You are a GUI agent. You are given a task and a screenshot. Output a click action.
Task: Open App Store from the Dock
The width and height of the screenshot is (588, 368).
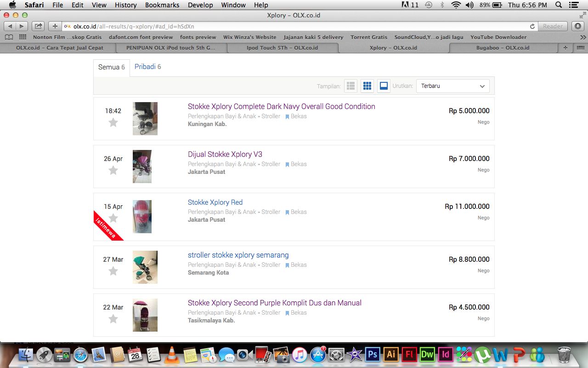click(x=318, y=355)
